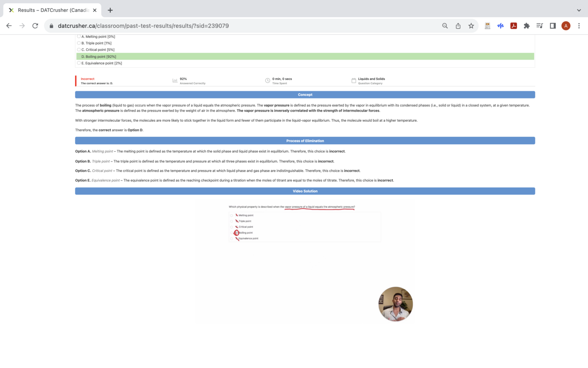Share this page using the share icon
The image size is (588, 368).
[458, 26]
